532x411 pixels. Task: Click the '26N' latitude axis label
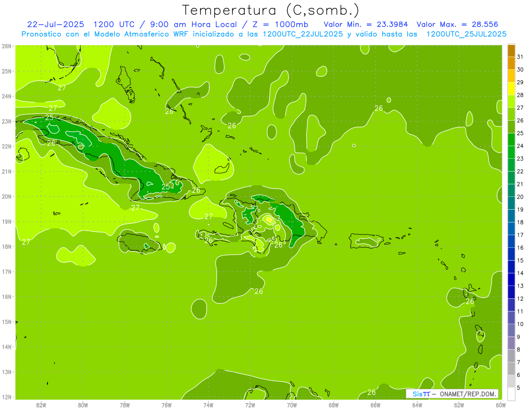tap(7, 46)
